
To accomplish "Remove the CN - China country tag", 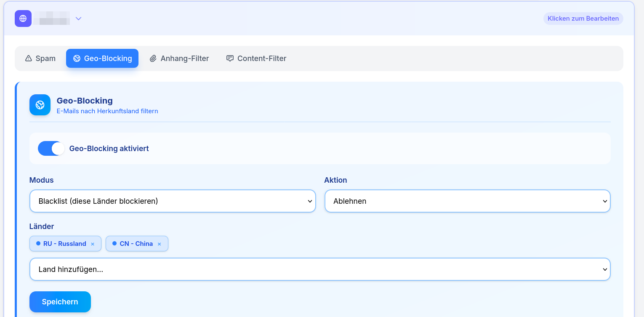I will (x=159, y=244).
